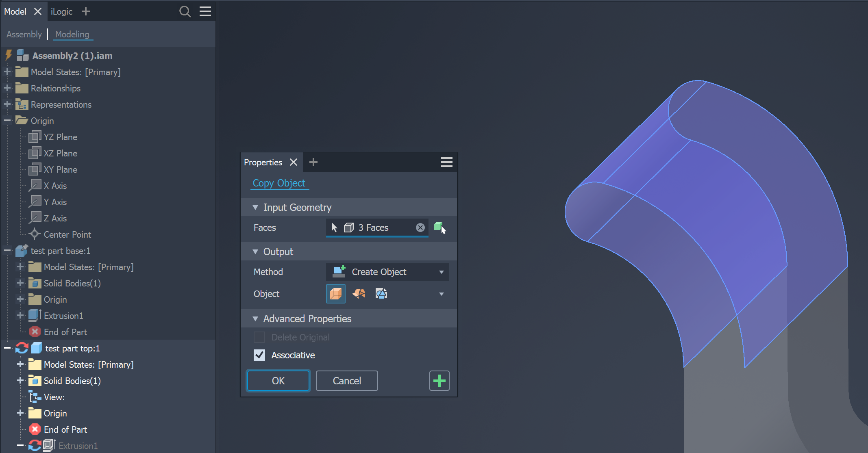The image size is (868, 453).
Task: Expand the Representations folder
Action: tap(7, 104)
